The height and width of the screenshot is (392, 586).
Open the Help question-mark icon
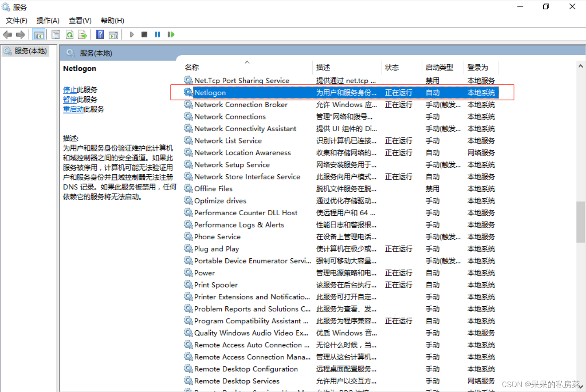pos(100,35)
